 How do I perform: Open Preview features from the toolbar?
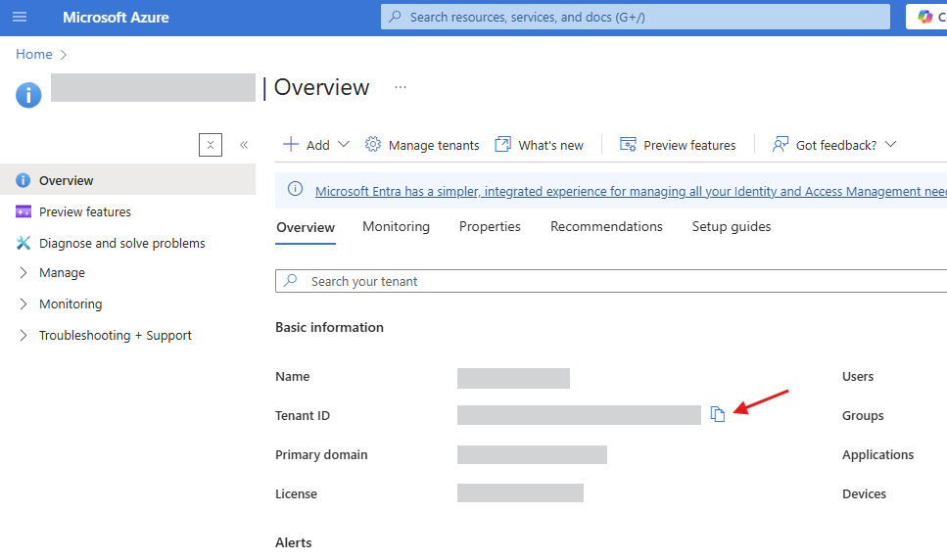click(x=689, y=146)
